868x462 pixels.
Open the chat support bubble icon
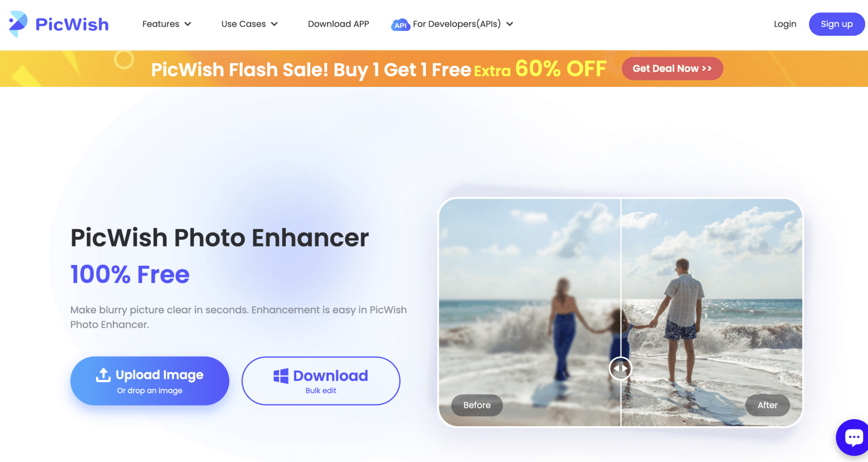coord(853,438)
